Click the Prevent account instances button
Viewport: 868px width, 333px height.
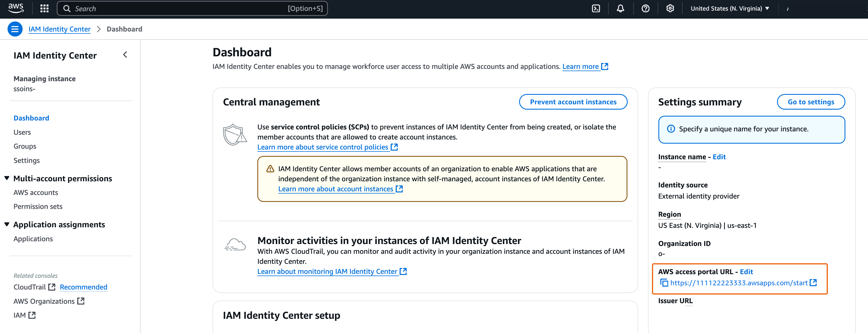[x=573, y=102]
